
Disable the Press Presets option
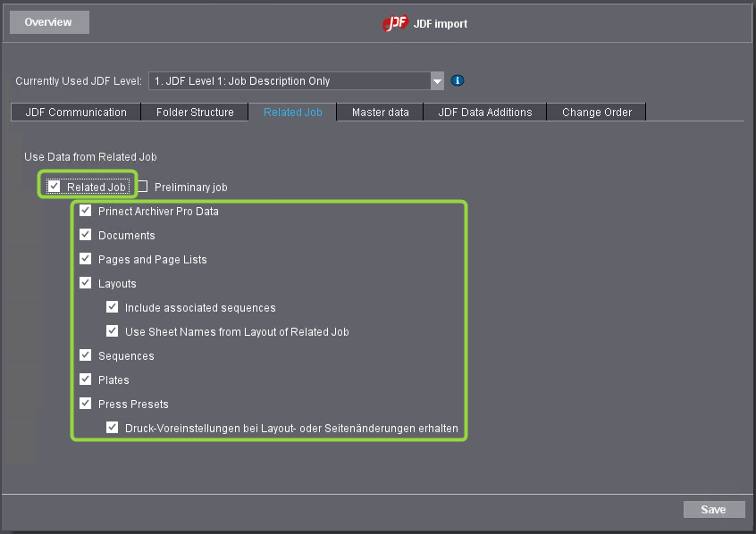(86, 404)
